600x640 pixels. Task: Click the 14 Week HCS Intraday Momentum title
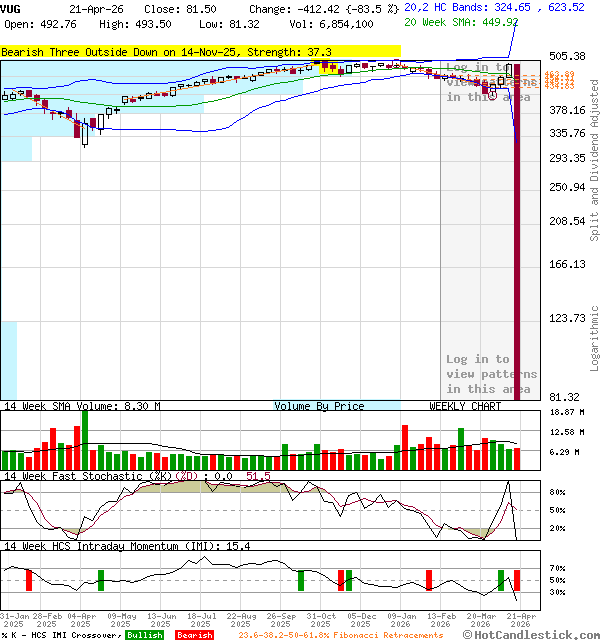[126, 546]
